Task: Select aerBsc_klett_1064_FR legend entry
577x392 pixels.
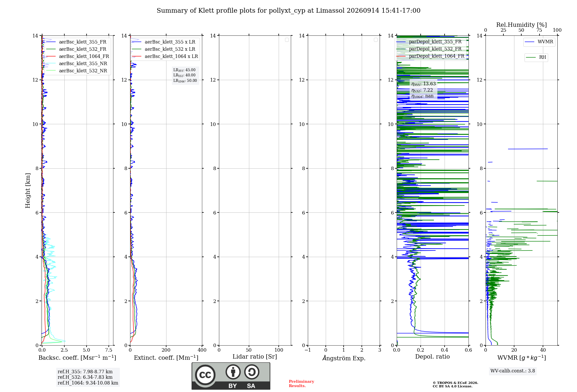Action: point(78,56)
